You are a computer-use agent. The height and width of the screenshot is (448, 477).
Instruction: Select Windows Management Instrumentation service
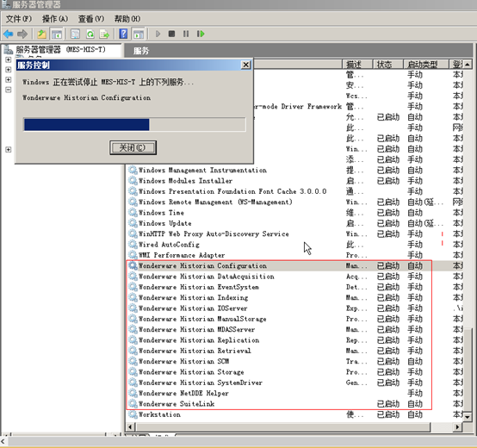tap(202, 170)
